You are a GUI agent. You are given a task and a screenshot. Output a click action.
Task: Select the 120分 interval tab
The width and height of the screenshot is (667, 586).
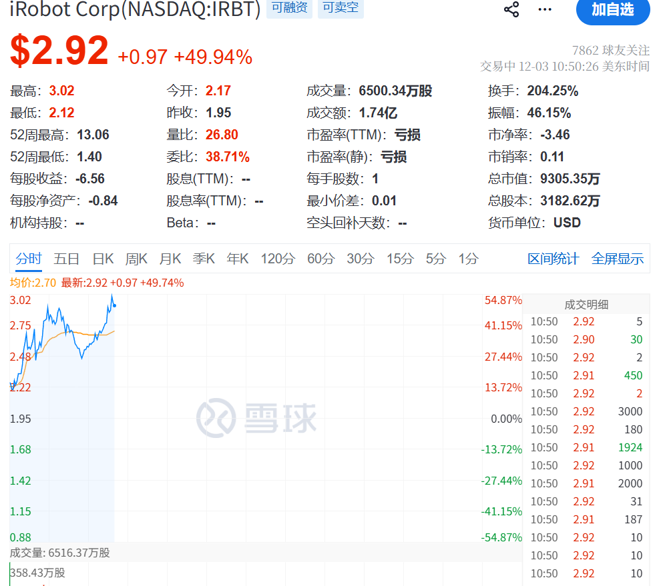click(x=277, y=259)
